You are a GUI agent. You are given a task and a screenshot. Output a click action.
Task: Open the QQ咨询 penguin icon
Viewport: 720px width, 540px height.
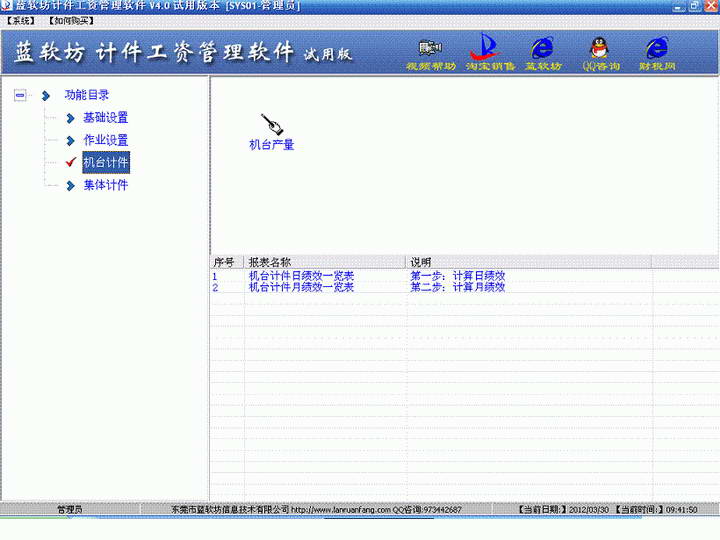601,53
